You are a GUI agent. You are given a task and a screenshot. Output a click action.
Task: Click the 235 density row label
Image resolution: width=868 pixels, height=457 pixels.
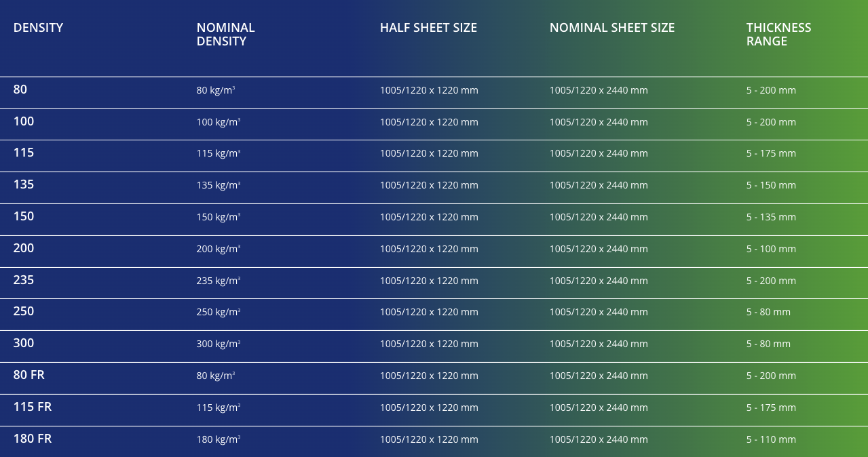point(24,280)
